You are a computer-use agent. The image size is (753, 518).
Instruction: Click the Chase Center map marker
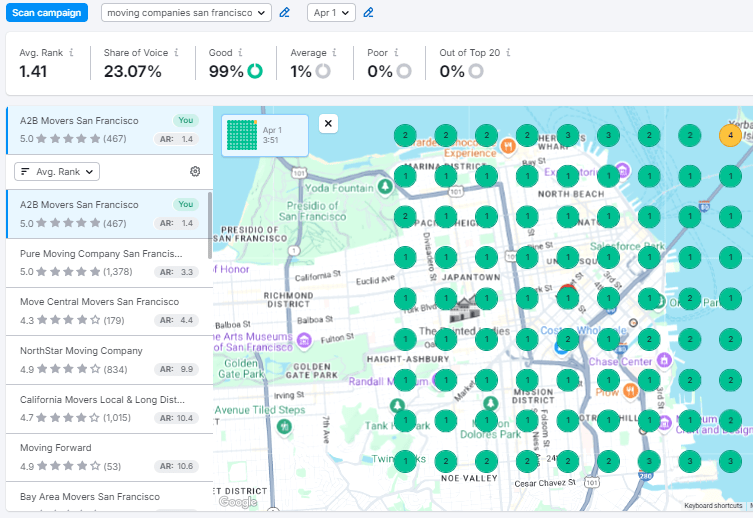click(x=664, y=359)
